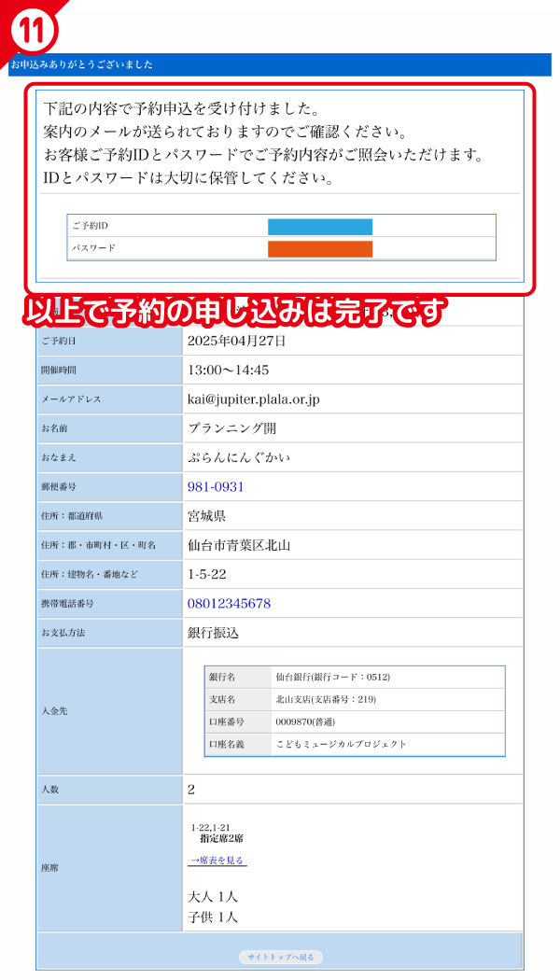Select the 仙台銀行 bank name row
Screen dimensions: 560x980
(x=332, y=677)
